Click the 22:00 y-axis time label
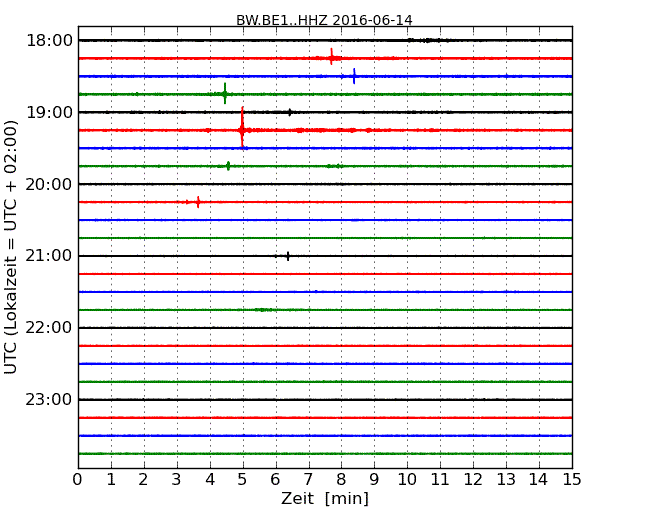 coord(49,328)
